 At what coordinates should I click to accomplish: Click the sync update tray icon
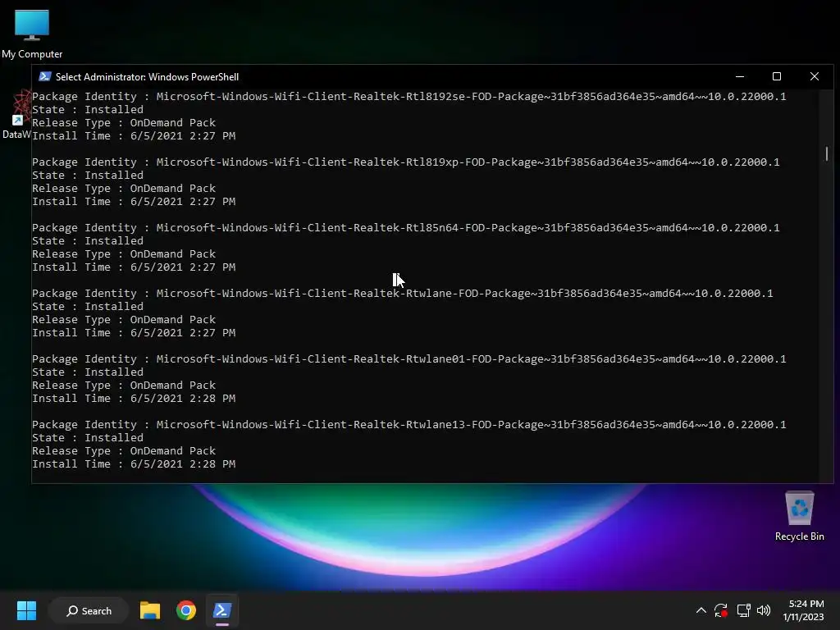pyautogui.click(x=721, y=610)
